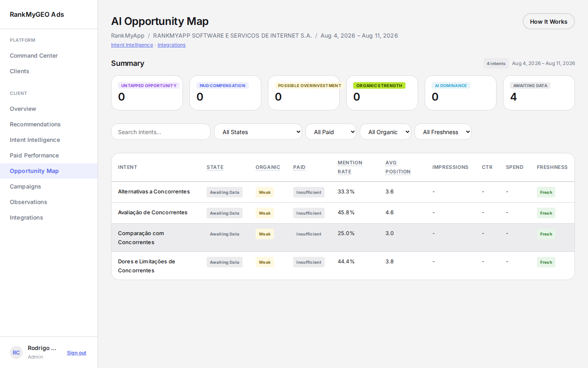Select the Possible Overinvestment card
588x368 pixels.
tap(304, 93)
